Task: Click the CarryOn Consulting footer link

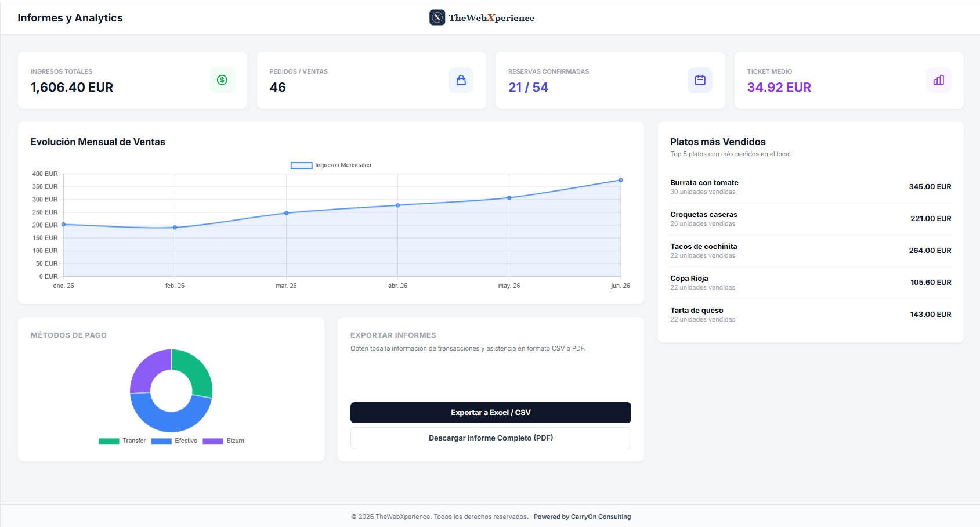Action: (x=601, y=517)
